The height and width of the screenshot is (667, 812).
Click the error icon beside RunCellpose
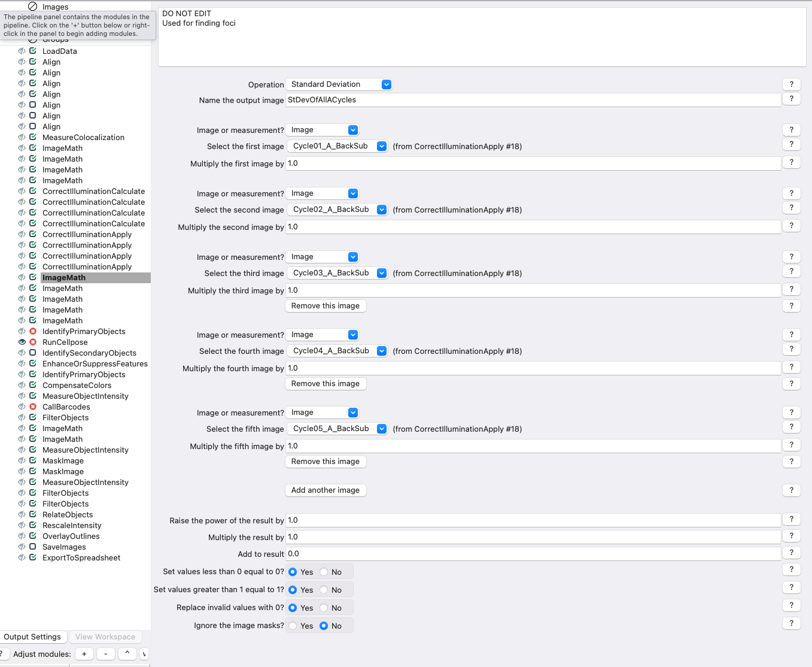tap(32, 342)
